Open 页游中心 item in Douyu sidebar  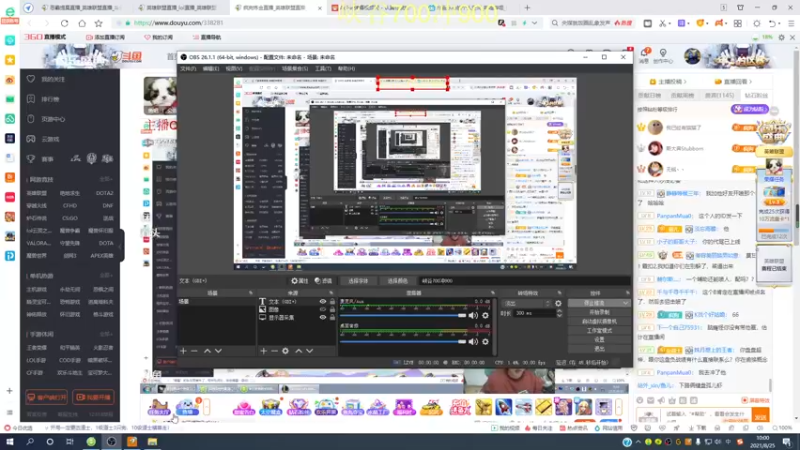pyautogui.click(x=46, y=119)
